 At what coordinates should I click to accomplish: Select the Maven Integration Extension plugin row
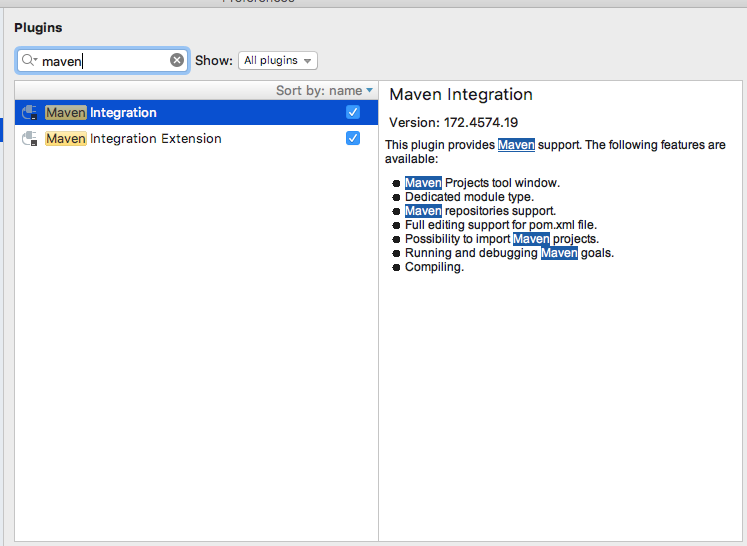tap(196, 139)
